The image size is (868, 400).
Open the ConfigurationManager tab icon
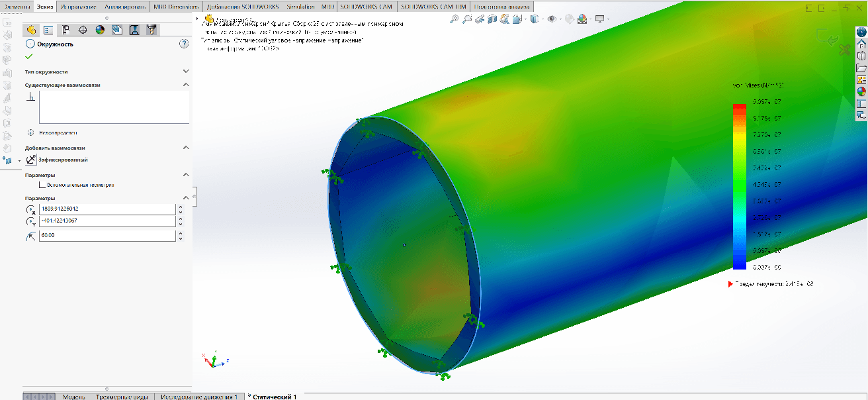[x=65, y=30]
